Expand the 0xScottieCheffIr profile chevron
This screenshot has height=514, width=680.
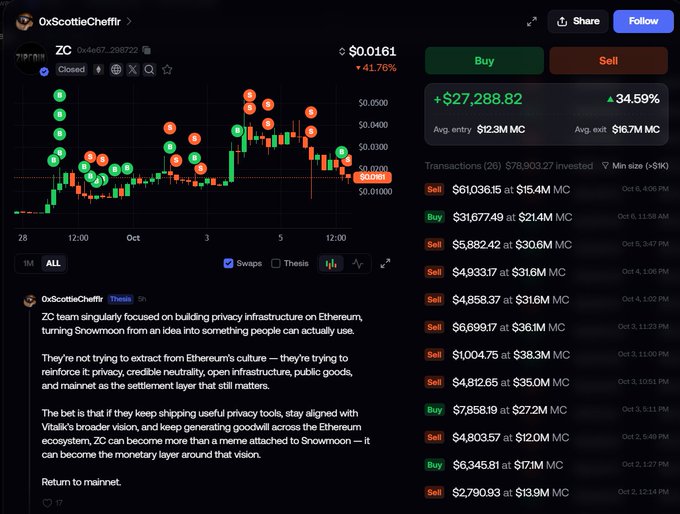[129, 21]
